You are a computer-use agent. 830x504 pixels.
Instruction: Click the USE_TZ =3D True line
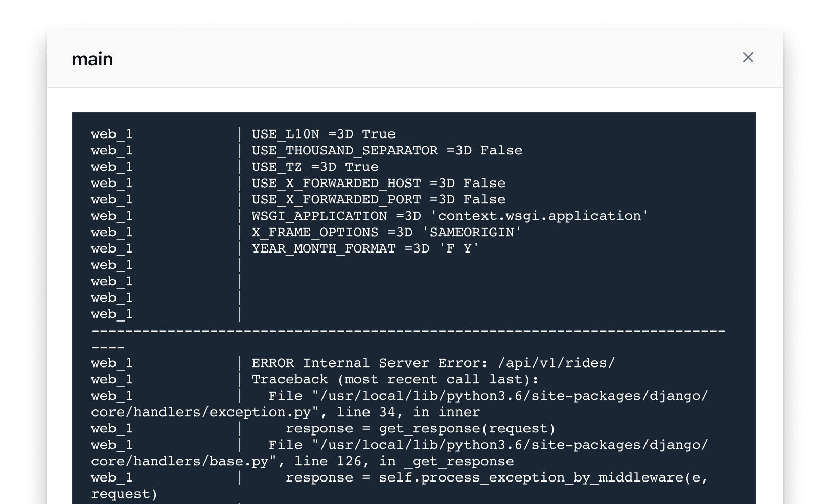(315, 167)
